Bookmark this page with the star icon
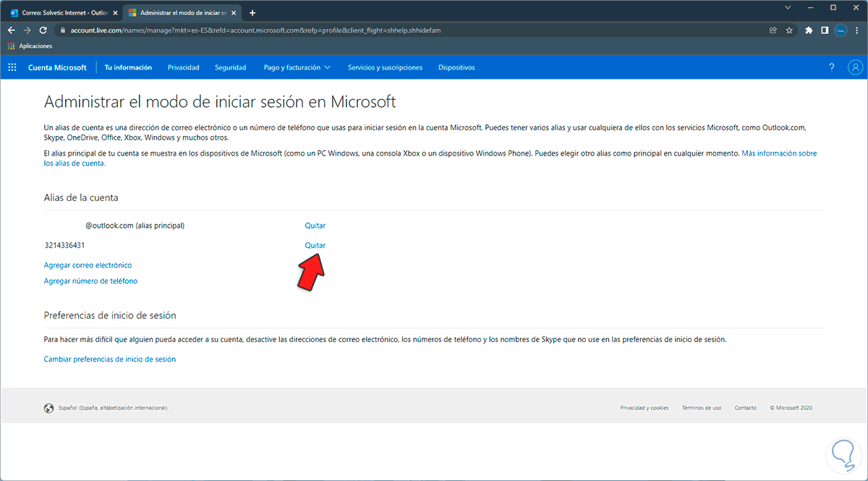Screen dimensions: 868x481 [x=789, y=30]
